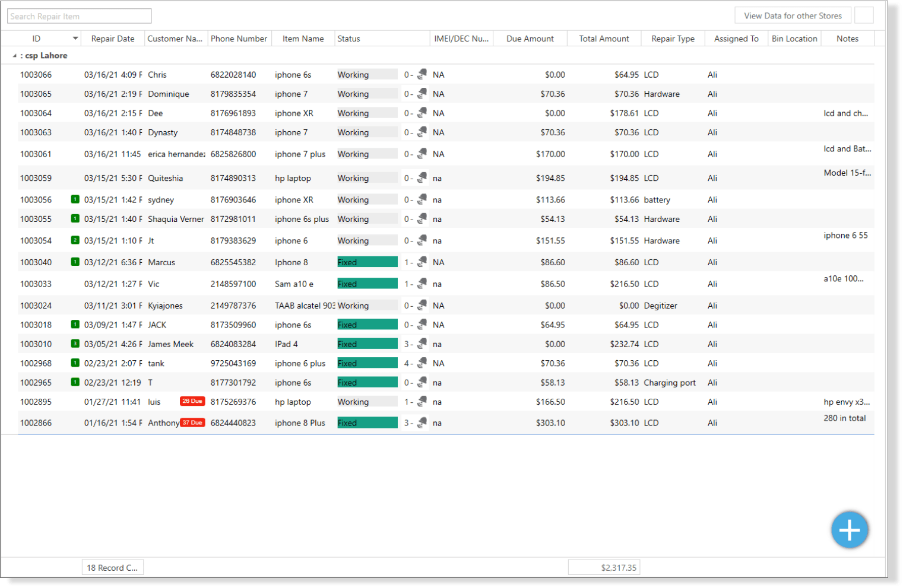This screenshot has height=588, width=903.
Task: Click the blank square button beside View Data
Action: pos(863,16)
